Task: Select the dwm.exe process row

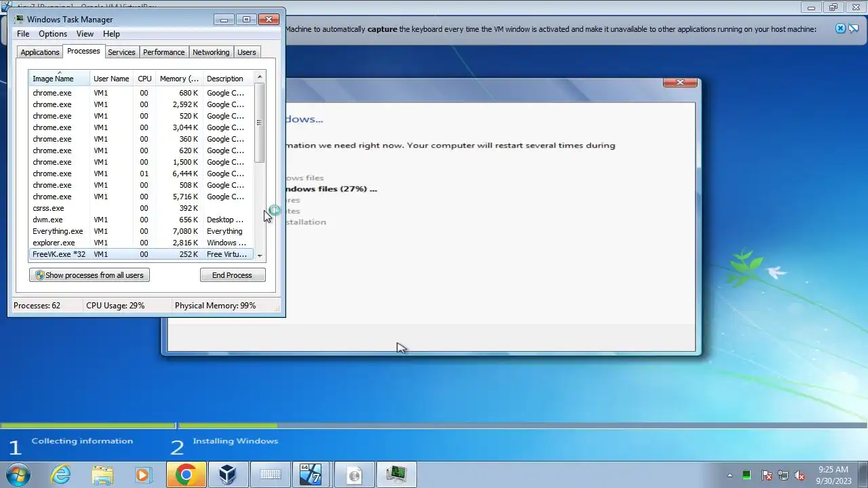Action: coord(141,220)
